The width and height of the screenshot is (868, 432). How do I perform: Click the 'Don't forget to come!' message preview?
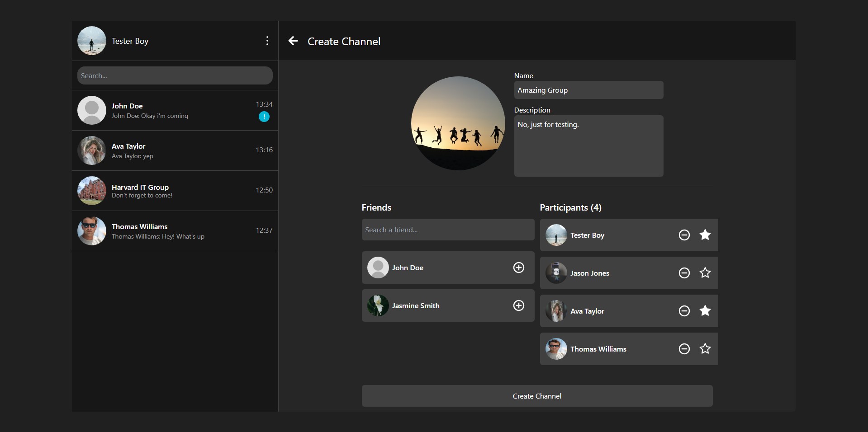pos(142,196)
